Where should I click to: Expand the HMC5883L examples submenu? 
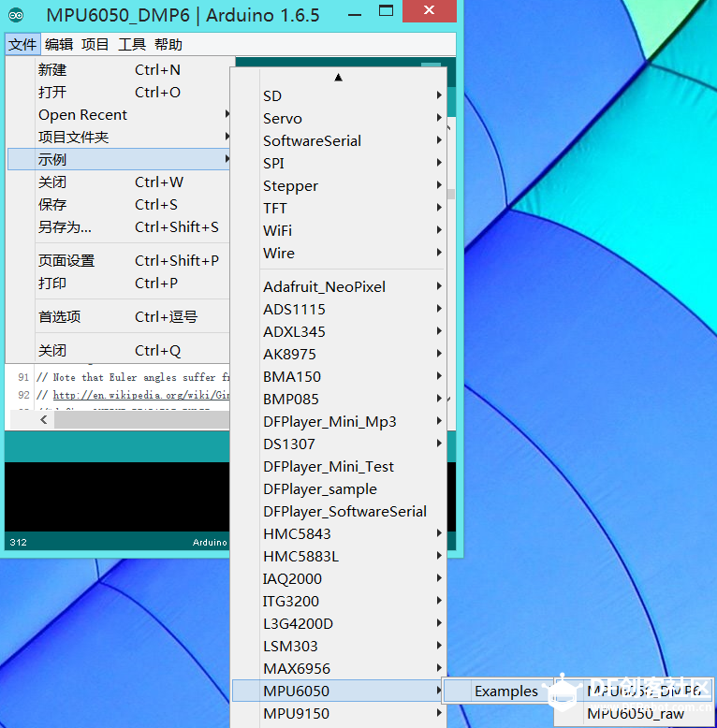(x=339, y=556)
